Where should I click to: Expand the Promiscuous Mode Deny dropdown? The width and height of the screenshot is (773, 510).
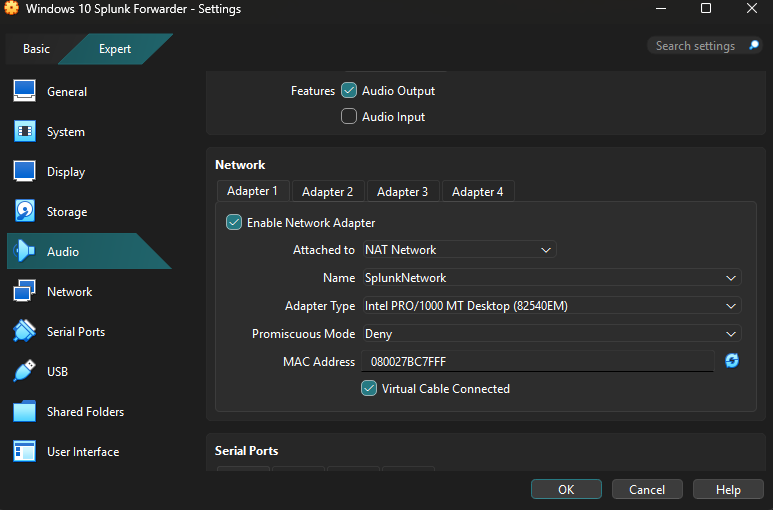coord(552,334)
